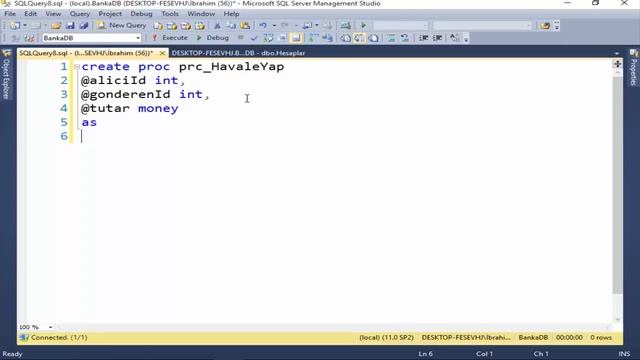Close the SQLQuery8.sql tab
This screenshot has width=640, height=360.
(x=162, y=53)
